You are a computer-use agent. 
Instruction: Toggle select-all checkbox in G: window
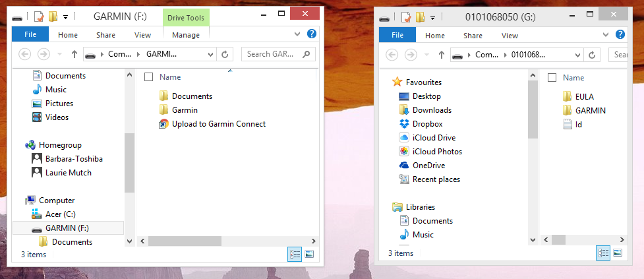tap(552, 78)
